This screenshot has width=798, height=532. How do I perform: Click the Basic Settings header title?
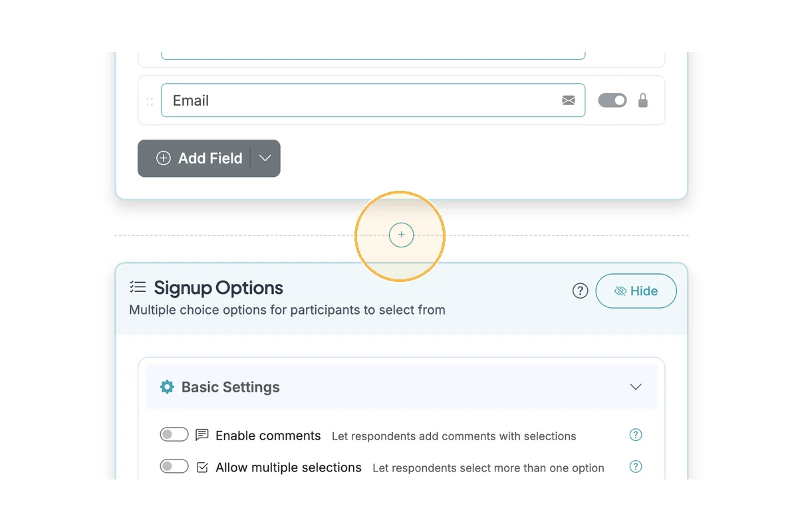pyautogui.click(x=230, y=387)
